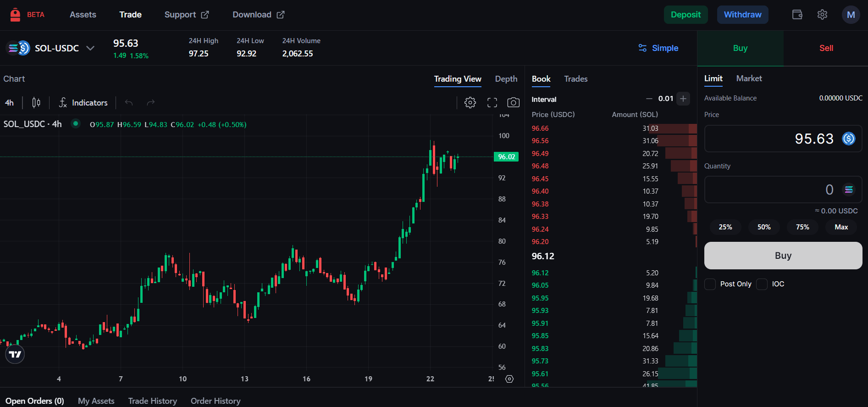Viewport: 868px width, 407px height.
Task: Open chart settings gear icon
Action: 470,102
